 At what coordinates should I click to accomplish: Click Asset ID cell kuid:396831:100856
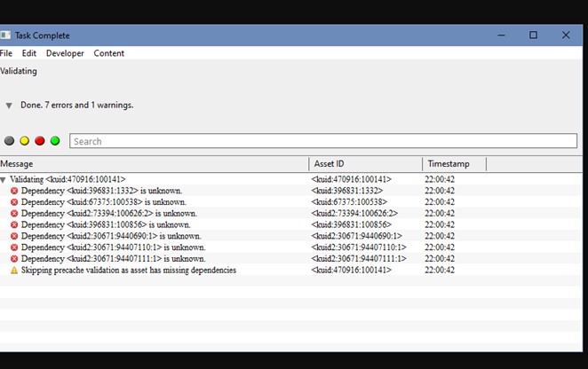(x=351, y=224)
